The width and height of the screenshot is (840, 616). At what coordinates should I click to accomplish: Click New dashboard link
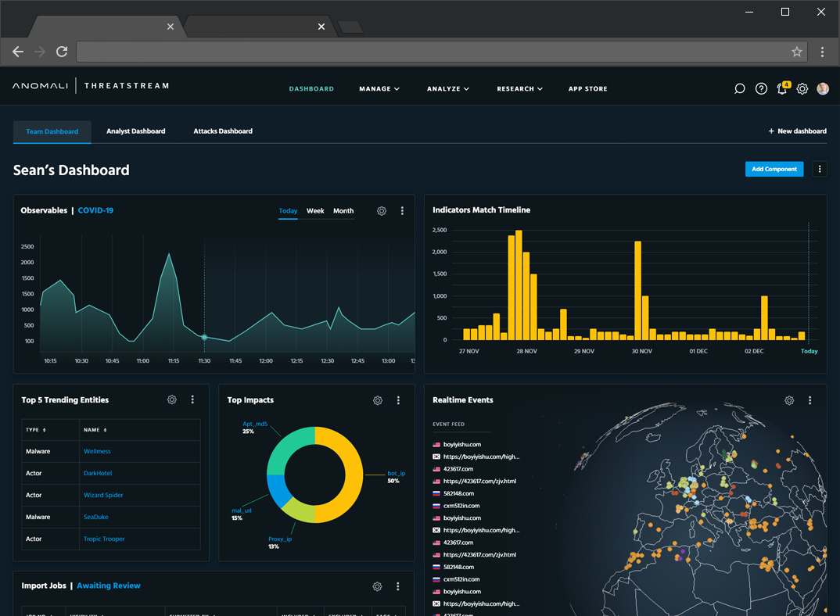tap(797, 131)
